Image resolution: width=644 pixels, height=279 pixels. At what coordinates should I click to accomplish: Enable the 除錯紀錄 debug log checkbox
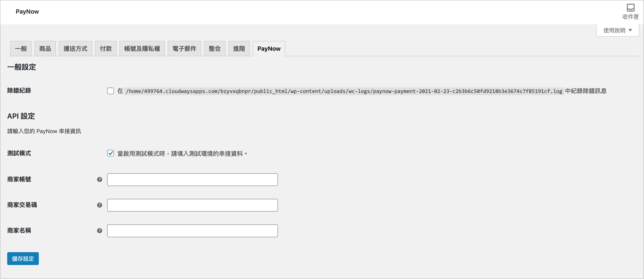[110, 91]
